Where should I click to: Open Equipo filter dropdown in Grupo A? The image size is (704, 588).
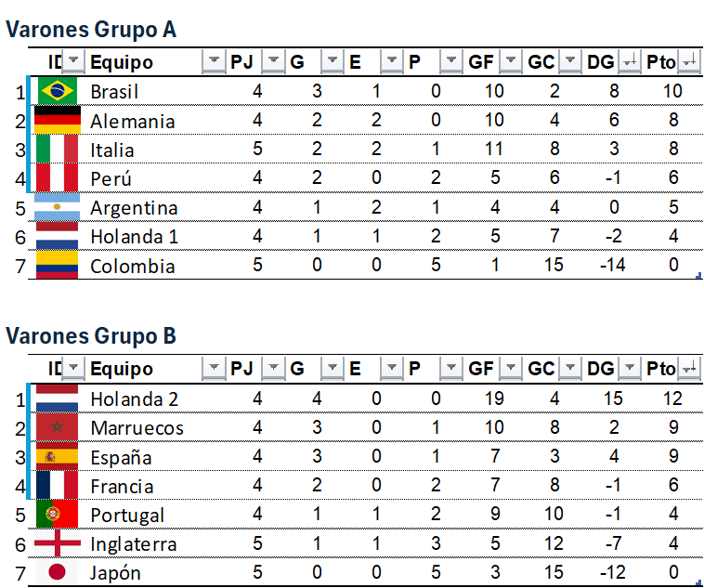(x=214, y=62)
